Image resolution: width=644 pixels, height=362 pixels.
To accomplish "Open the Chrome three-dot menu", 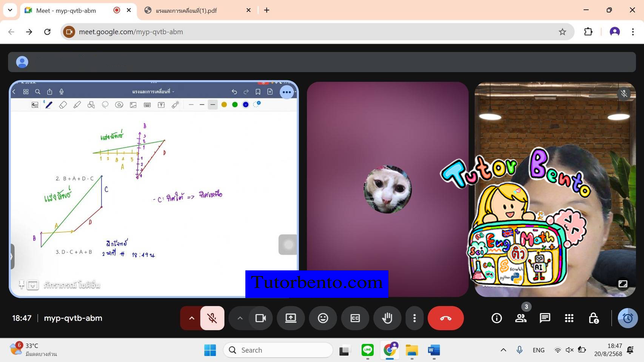I will click(x=633, y=32).
